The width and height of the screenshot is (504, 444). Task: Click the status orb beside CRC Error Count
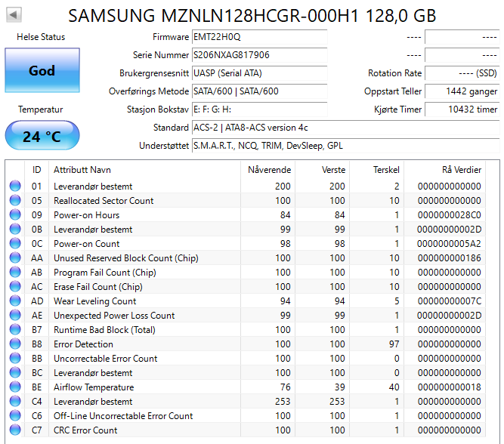click(x=15, y=430)
